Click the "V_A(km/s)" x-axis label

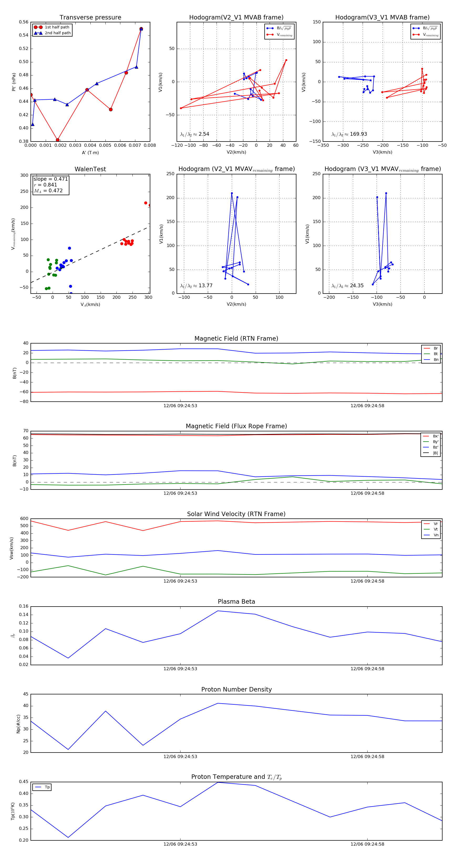point(90,305)
